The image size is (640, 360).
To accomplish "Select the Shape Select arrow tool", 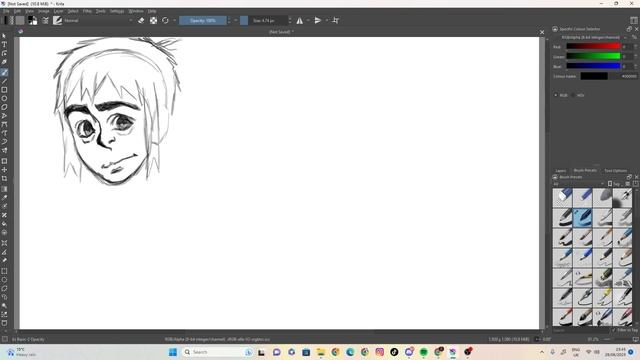I will [x=4, y=36].
